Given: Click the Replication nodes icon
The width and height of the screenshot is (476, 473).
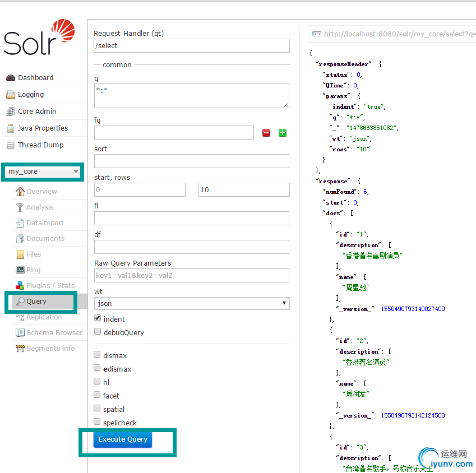Looking at the screenshot, I should point(20,317).
